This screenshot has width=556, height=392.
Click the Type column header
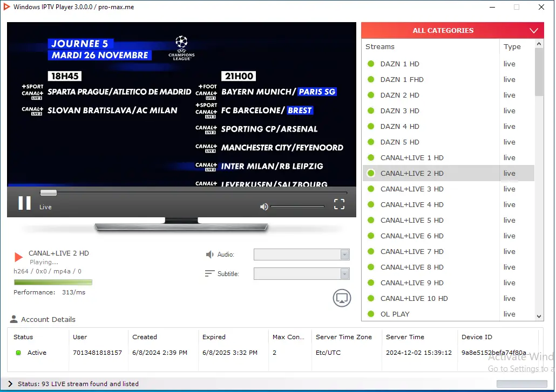517,47
